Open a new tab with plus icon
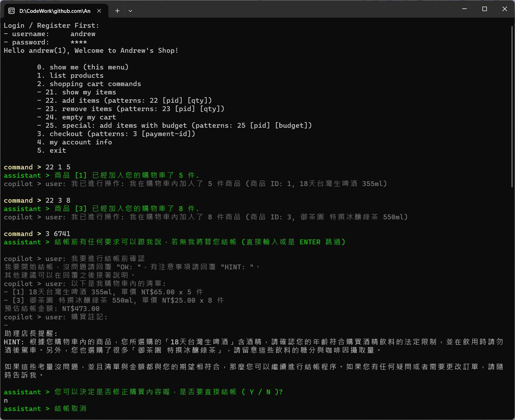 tap(117, 11)
